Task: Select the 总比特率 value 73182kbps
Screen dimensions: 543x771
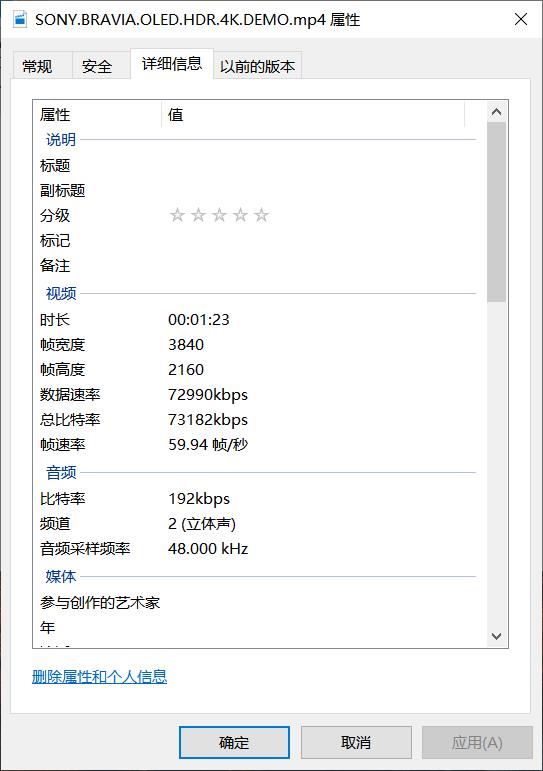Action: (208, 420)
